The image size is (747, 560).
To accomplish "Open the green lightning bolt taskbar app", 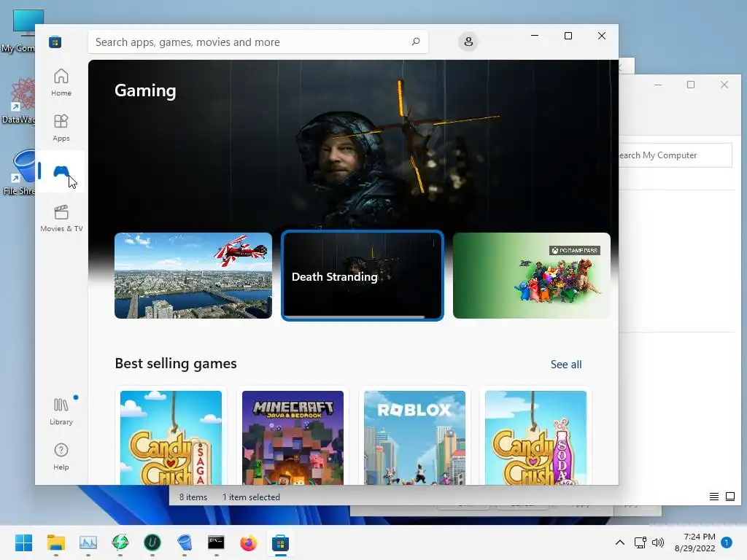I will pyautogui.click(x=120, y=542).
